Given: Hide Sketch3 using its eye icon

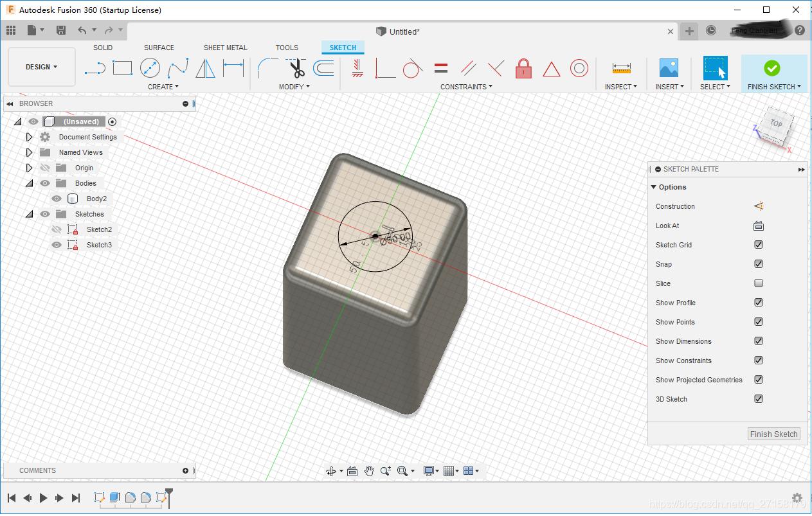Looking at the screenshot, I should coord(57,245).
